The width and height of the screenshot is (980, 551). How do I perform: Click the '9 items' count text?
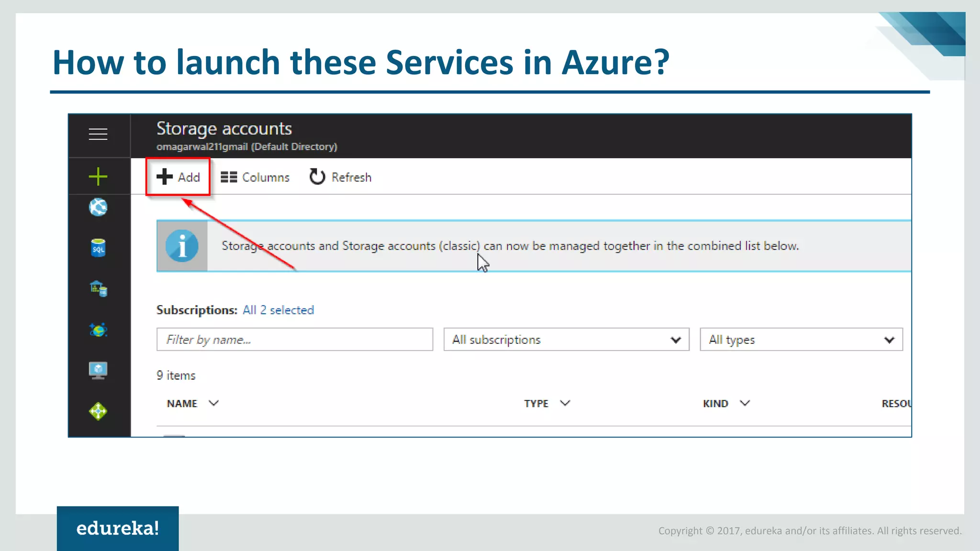(176, 375)
